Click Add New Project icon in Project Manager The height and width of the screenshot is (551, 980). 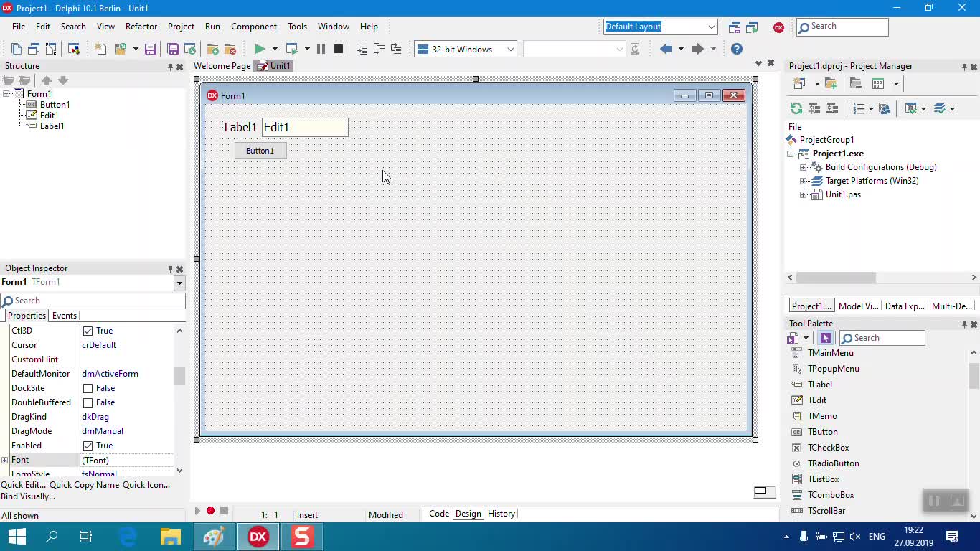(x=799, y=84)
